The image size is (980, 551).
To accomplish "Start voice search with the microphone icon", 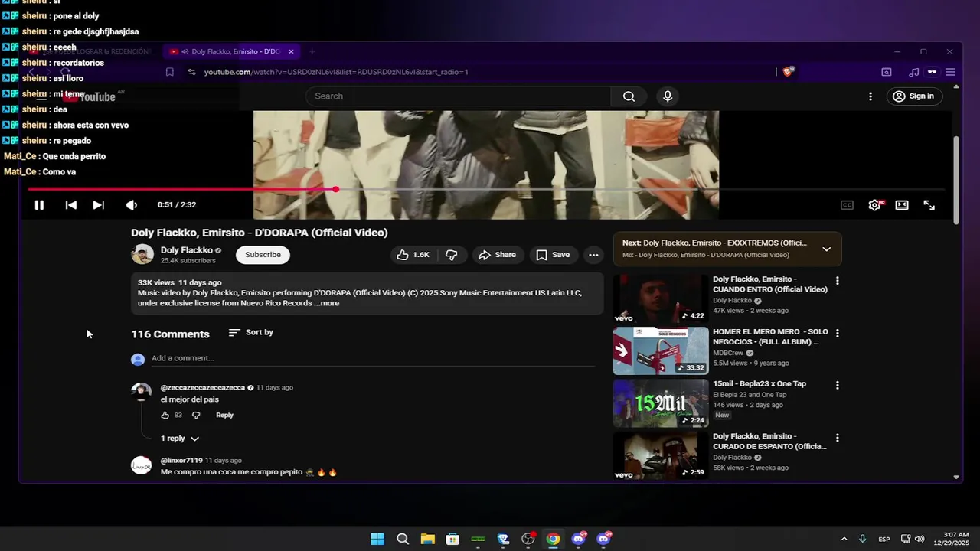I will [x=668, y=96].
